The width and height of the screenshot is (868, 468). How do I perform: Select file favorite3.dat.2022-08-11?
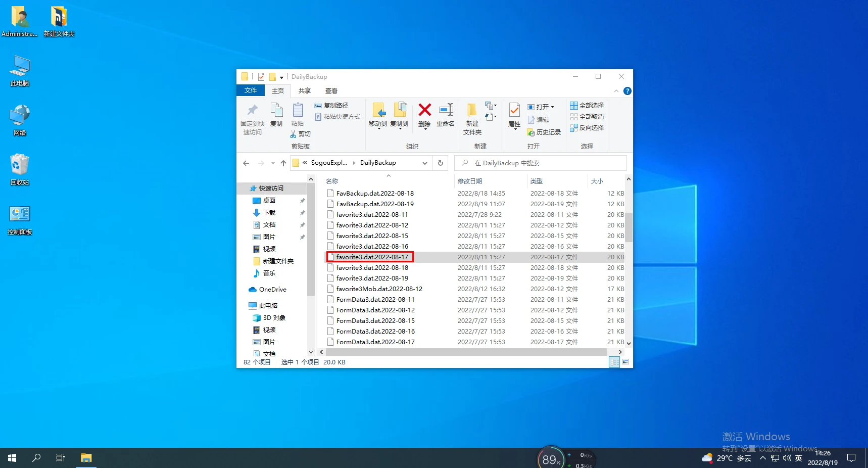372,215
